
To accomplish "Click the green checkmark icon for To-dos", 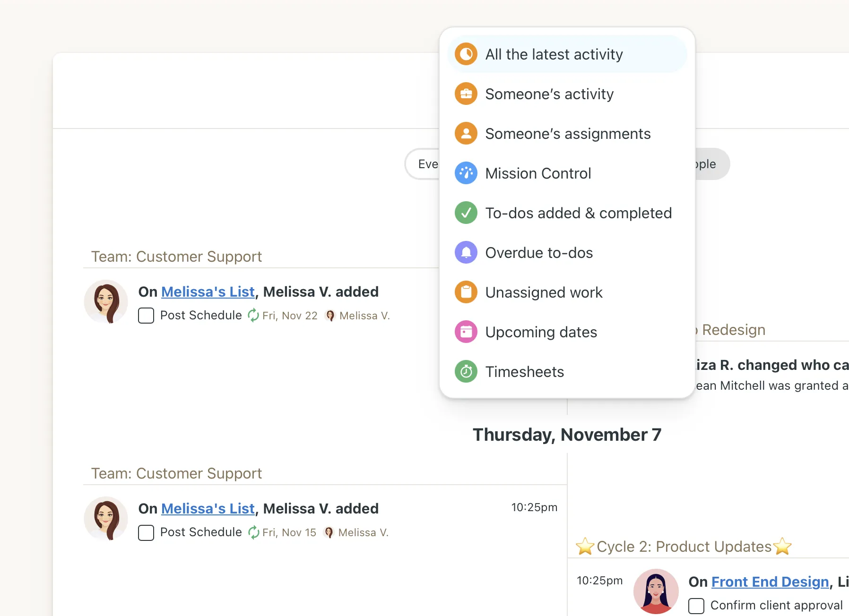I will pos(466,213).
